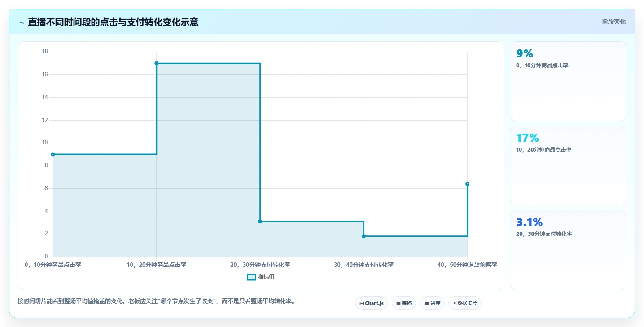
Task: Click x-axis label 0，10分钟商品点击率
Action: 53,265
